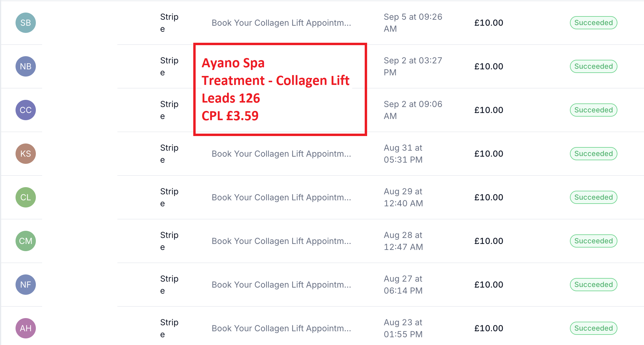Open the CC contact avatar
644x345 pixels.
coord(26,110)
